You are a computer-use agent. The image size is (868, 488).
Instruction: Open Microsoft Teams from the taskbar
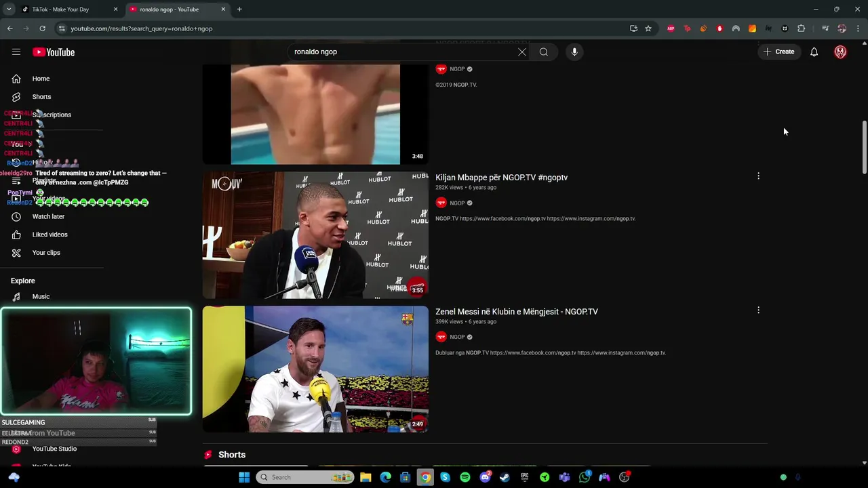pyautogui.click(x=564, y=477)
